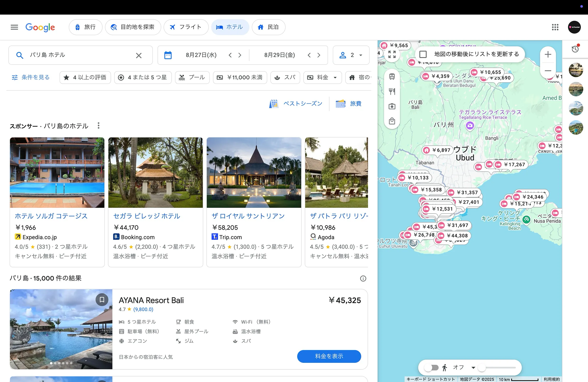Open the check-in calendar icon

168,55
